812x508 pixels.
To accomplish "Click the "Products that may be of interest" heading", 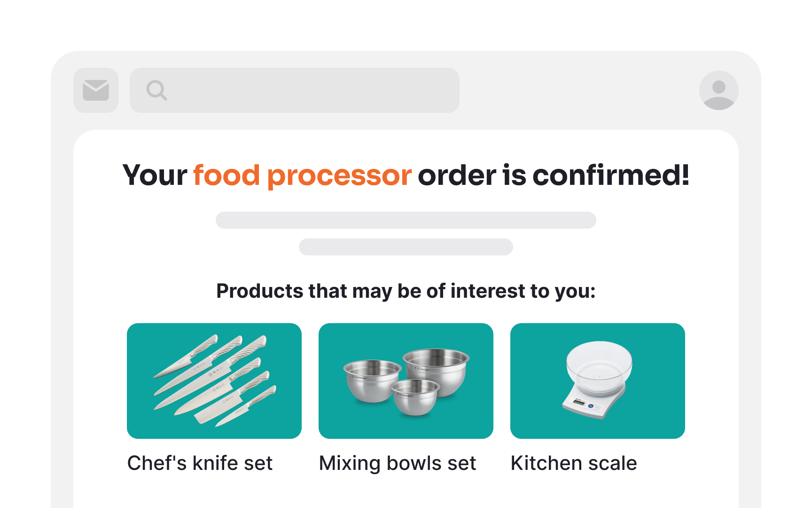I will 406,291.
